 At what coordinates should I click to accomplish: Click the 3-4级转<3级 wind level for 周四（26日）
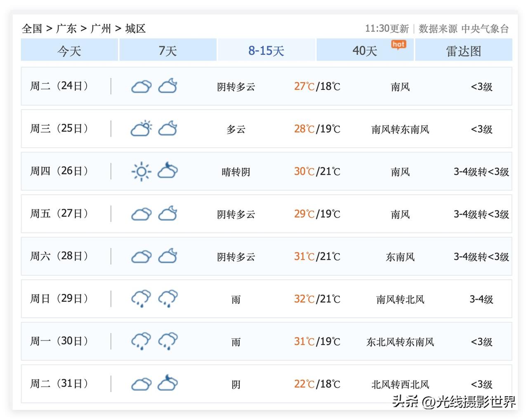point(481,172)
